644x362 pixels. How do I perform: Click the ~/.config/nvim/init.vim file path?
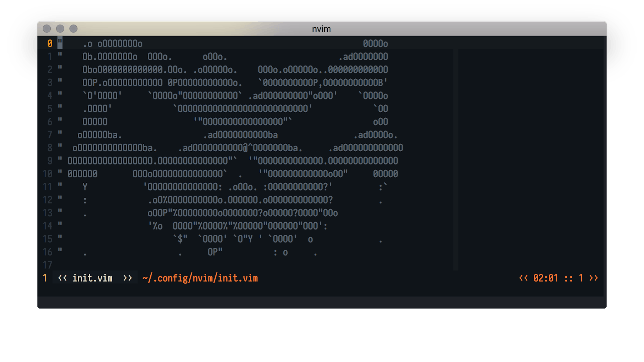(200, 278)
